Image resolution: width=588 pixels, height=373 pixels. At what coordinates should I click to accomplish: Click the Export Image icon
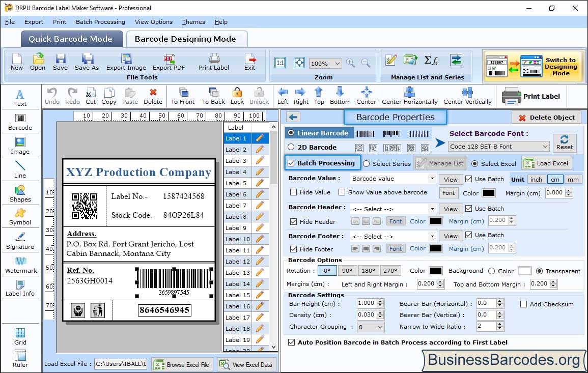(x=126, y=62)
